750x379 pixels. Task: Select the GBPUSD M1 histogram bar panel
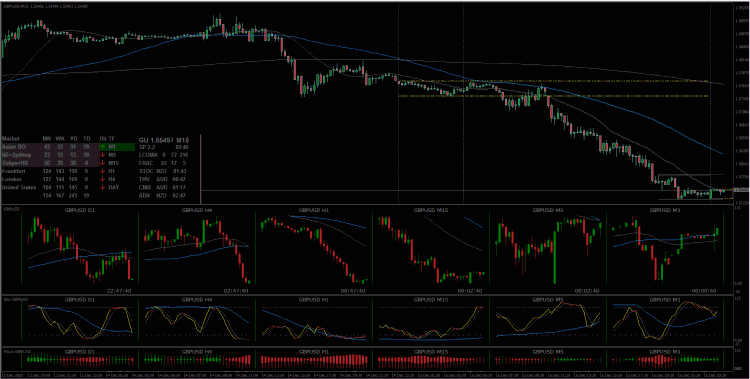click(665, 358)
